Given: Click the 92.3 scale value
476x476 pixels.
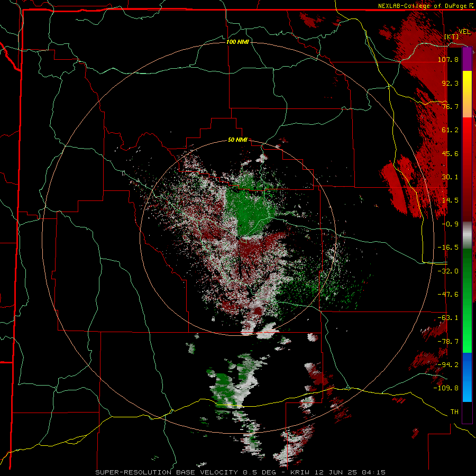Looking at the screenshot, I should (x=450, y=83).
